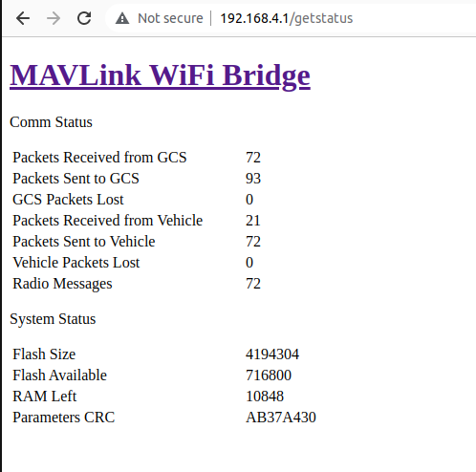The height and width of the screenshot is (472, 476).
Task: Click the GCS Packets Lost row label
Action: (68, 200)
